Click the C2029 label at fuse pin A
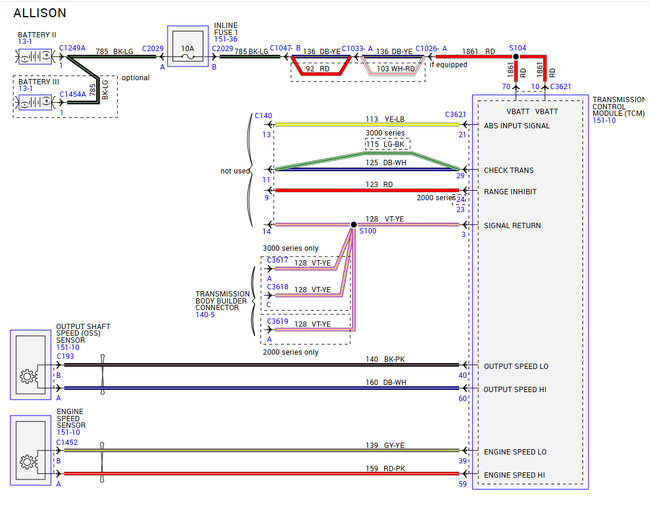 pos(153,49)
